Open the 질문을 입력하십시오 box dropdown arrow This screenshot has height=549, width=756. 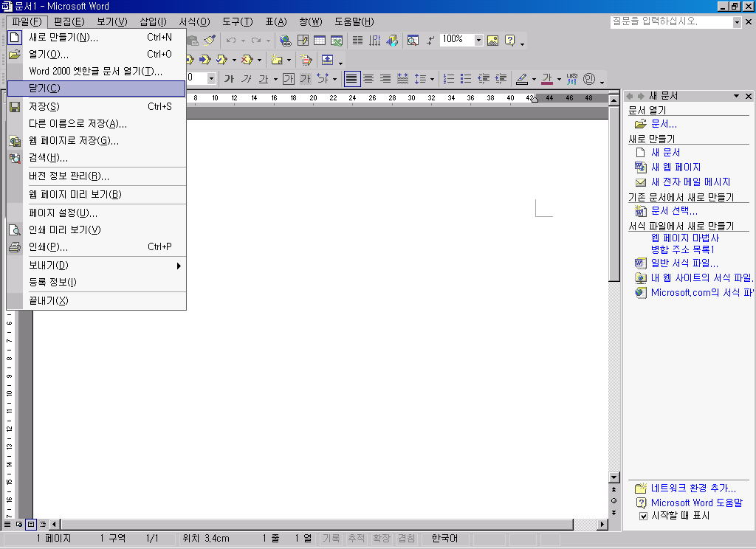coord(737,22)
